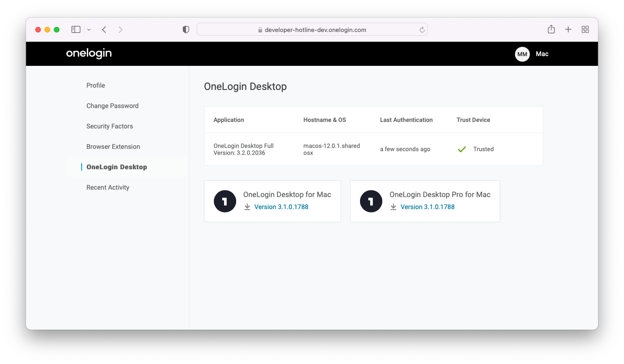Select Profile in the sidebar
The height and width of the screenshot is (364, 624).
tap(96, 85)
